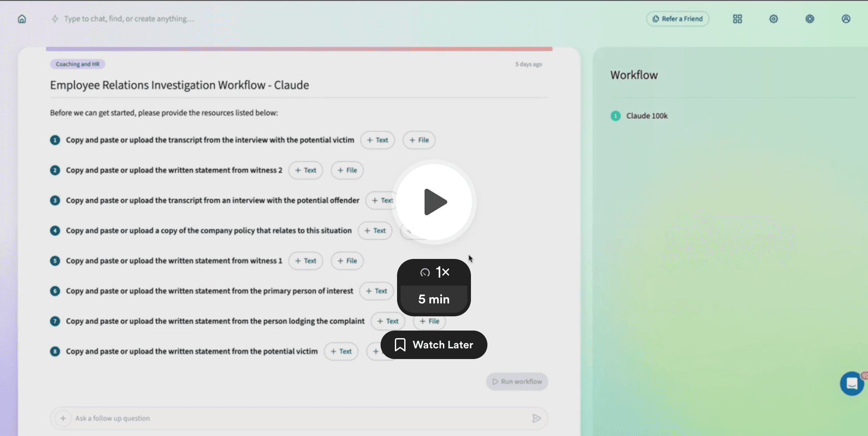Focus the Type to chat search field
The image size is (868, 436).
[129, 19]
